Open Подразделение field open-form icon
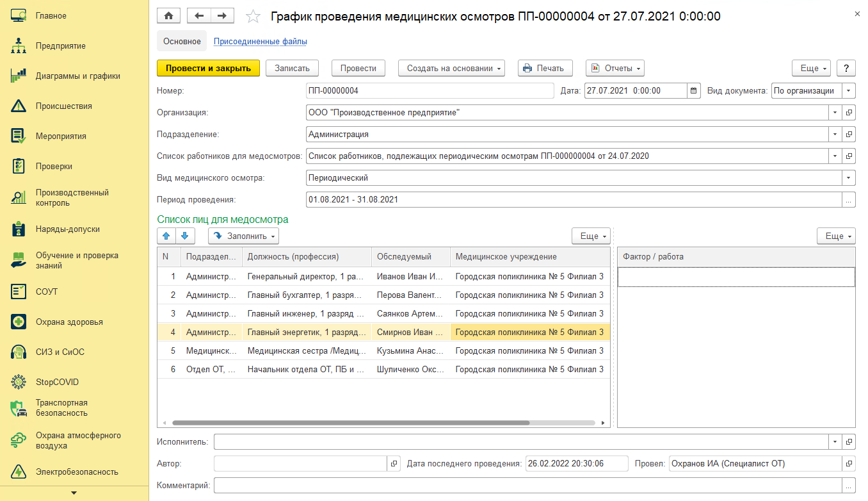 click(849, 135)
